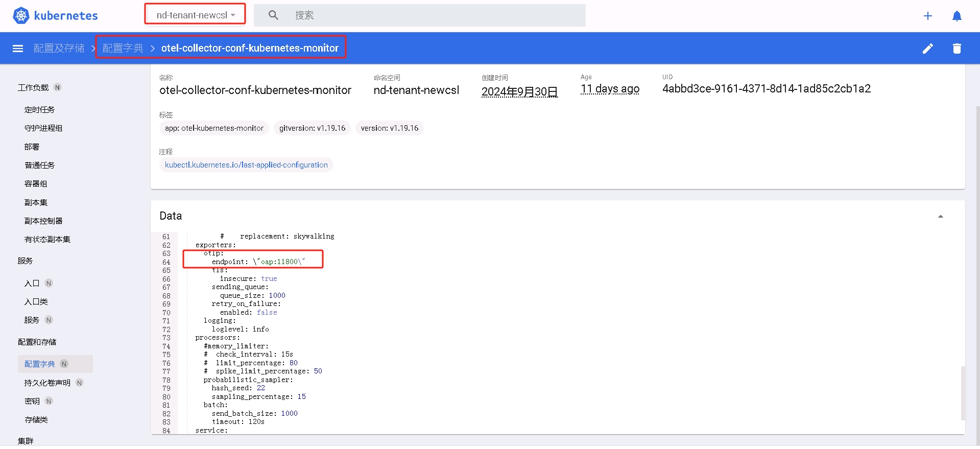Open 存储类 in the sidebar
This screenshot has height=449, width=980.
pyautogui.click(x=36, y=420)
